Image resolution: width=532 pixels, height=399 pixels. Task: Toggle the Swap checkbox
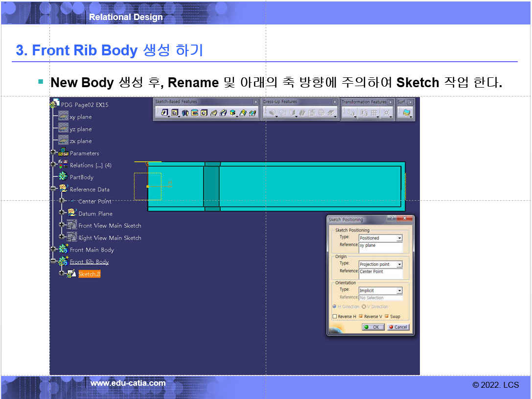click(x=387, y=317)
